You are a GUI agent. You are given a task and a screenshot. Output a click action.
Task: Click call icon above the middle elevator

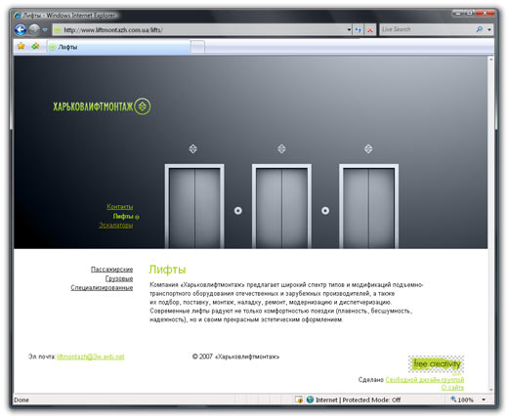[281, 148]
